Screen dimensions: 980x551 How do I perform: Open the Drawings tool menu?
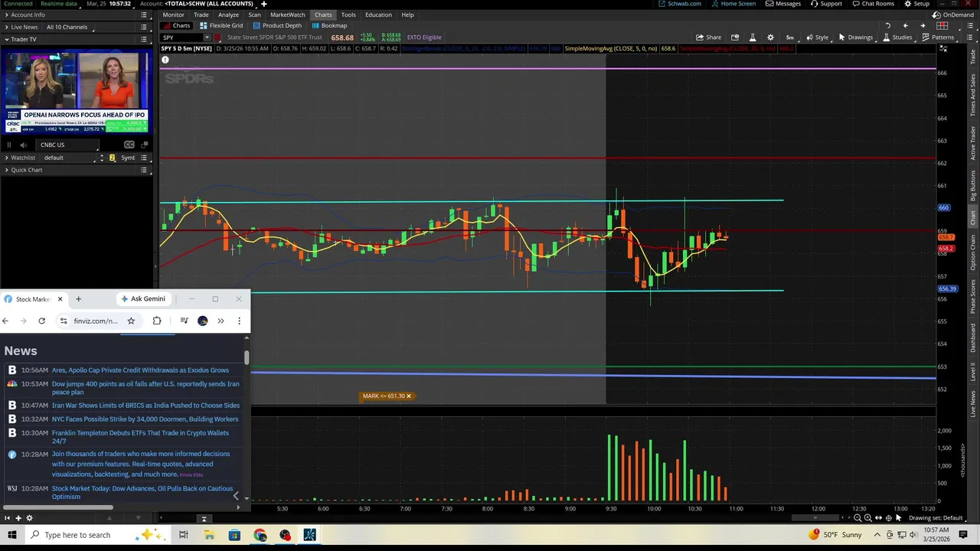pyautogui.click(x=855, y=37)
